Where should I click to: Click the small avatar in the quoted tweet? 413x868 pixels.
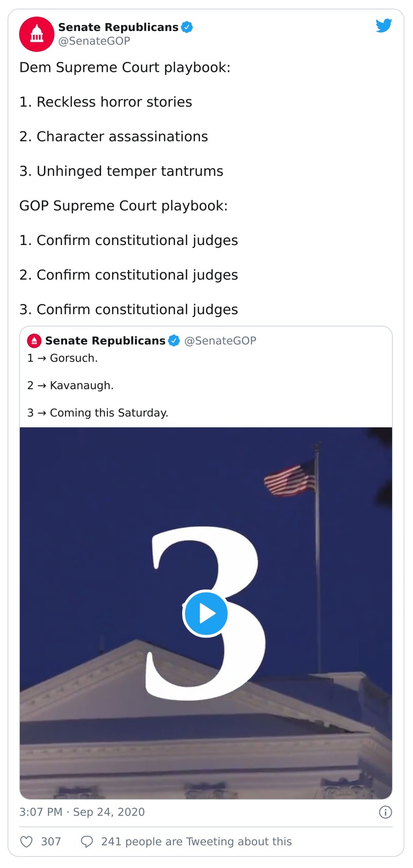(x=34, y=340)
